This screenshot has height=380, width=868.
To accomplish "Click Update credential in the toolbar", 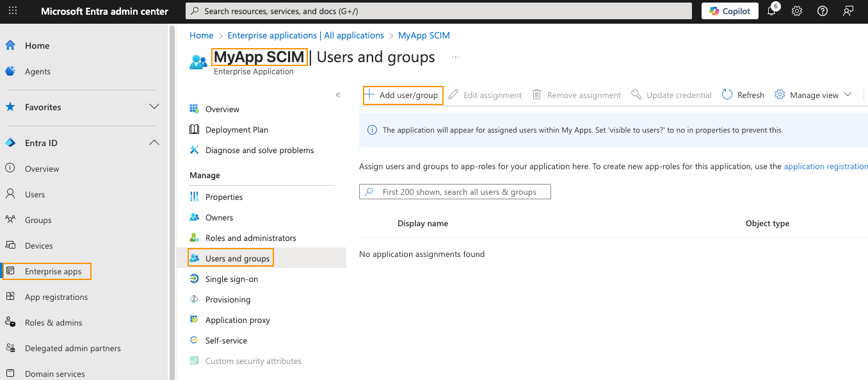I will point(671,95).
